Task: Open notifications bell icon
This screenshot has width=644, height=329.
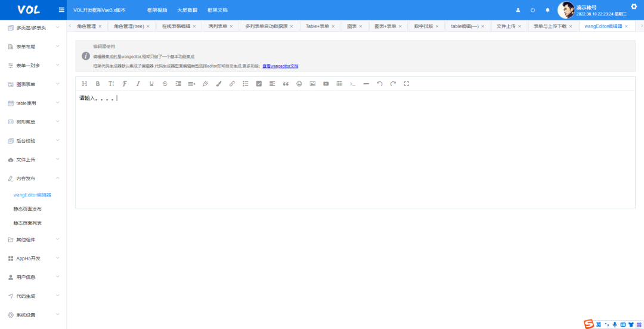Action: tap(547, 10)
